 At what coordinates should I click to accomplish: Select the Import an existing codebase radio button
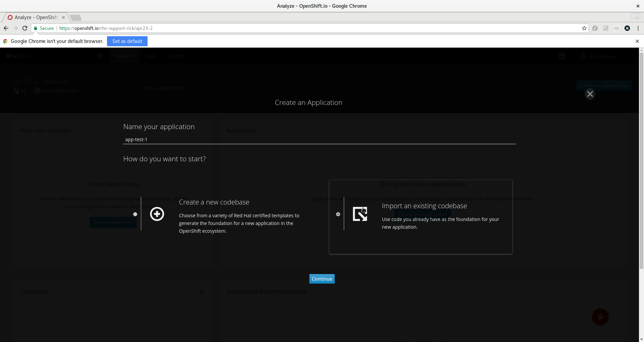pos(338,214)
